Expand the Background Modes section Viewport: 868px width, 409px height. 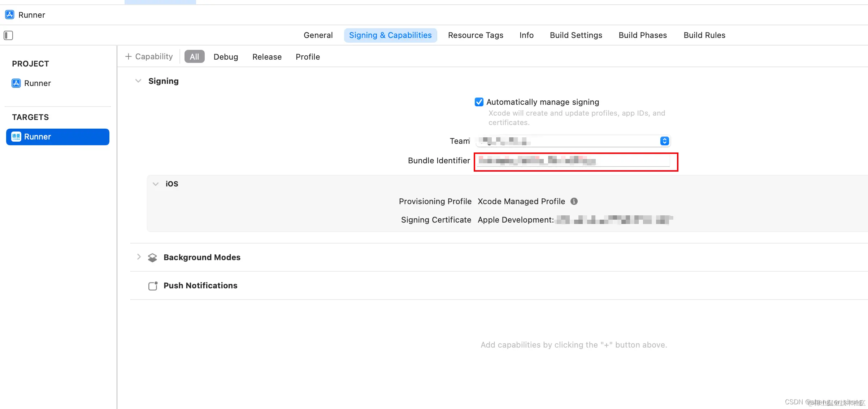pyautogui.click(x=139, y=257)
